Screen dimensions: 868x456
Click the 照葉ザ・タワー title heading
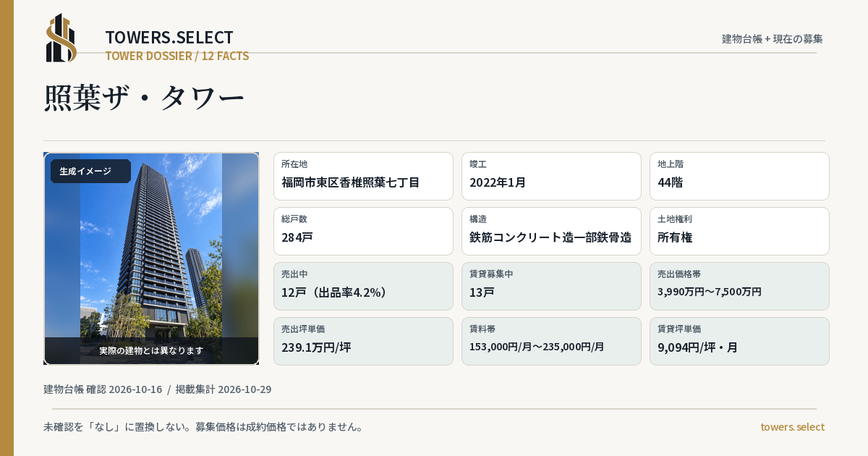coord(145,98)
